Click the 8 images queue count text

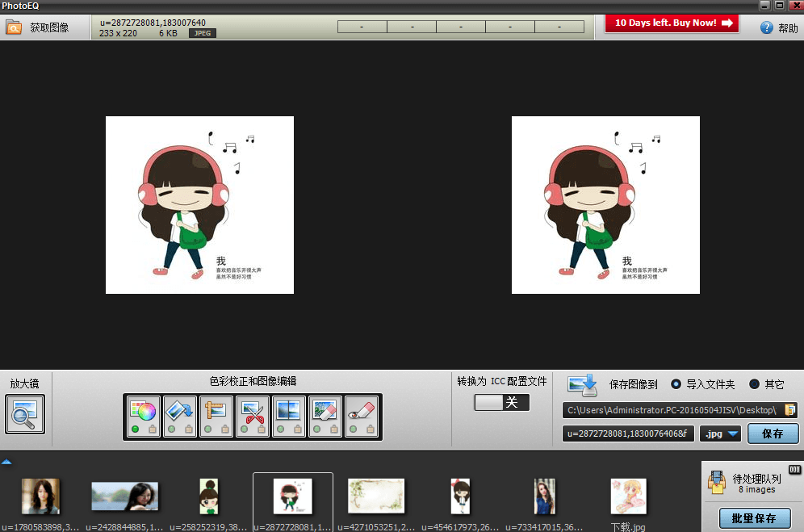pos(757,489)
